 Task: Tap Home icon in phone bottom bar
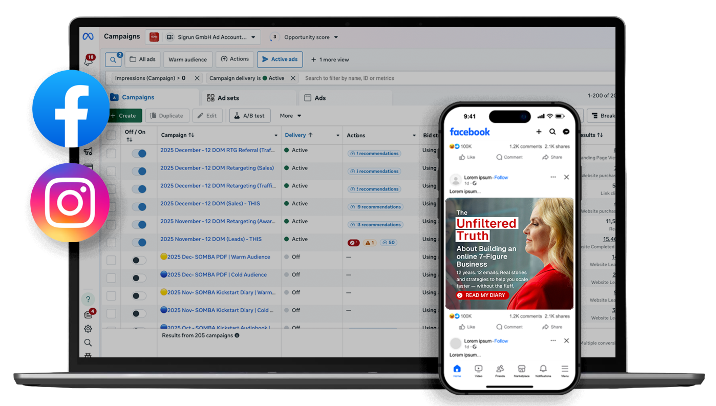point(457,370)
